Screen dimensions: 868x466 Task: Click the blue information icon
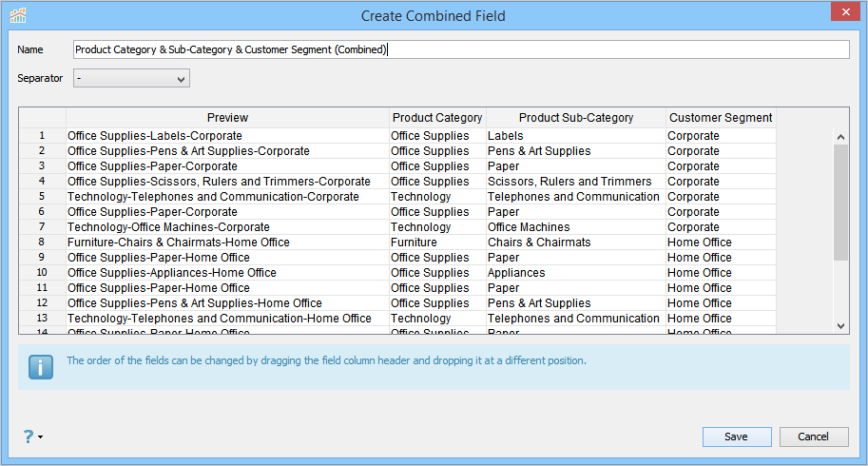(x=41, y=367)
